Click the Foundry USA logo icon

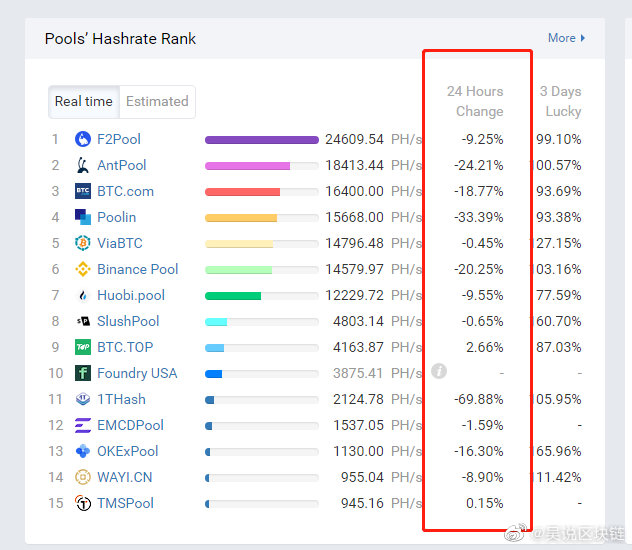point(83,373)
